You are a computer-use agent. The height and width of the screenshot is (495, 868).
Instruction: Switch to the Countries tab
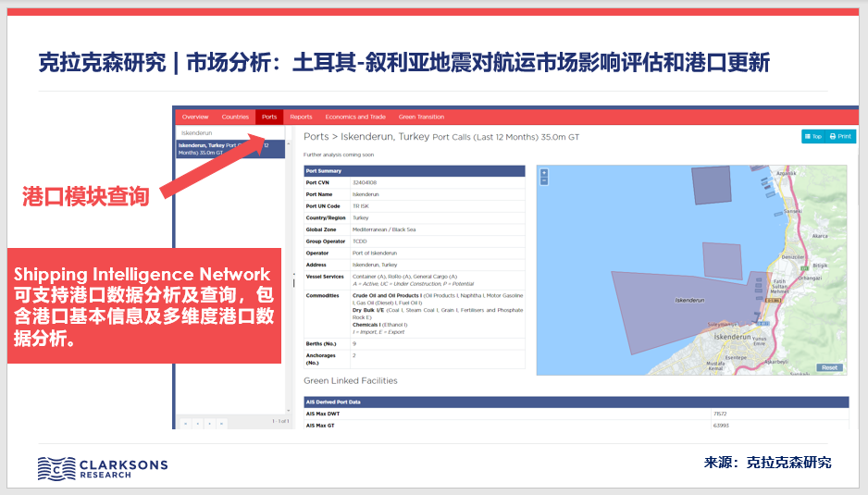235,117
